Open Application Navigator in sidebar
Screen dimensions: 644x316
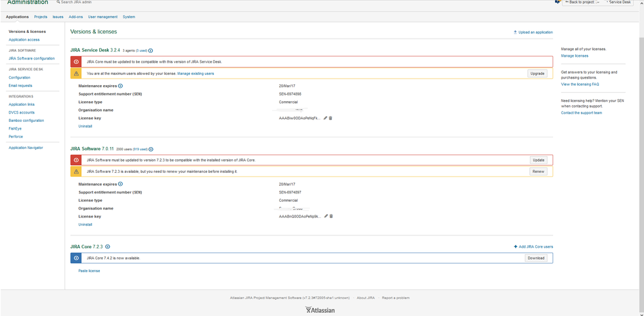(x=26, y=148)
